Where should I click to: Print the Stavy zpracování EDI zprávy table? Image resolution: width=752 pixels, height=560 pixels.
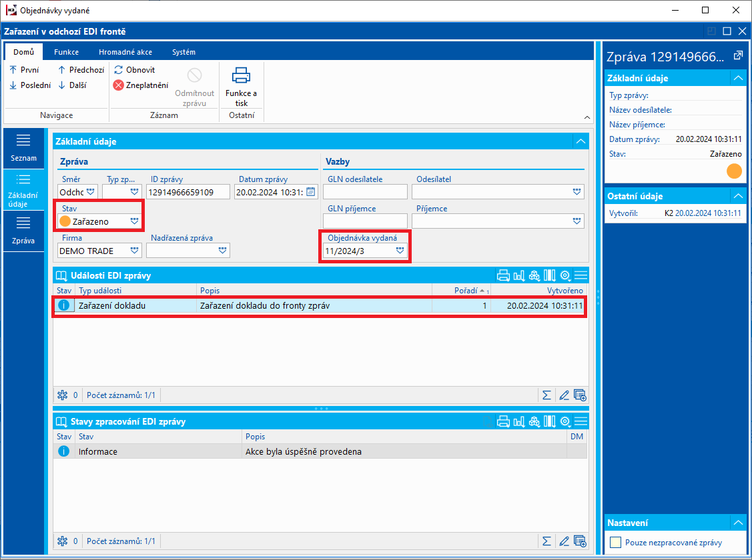(x=503, y=421)
